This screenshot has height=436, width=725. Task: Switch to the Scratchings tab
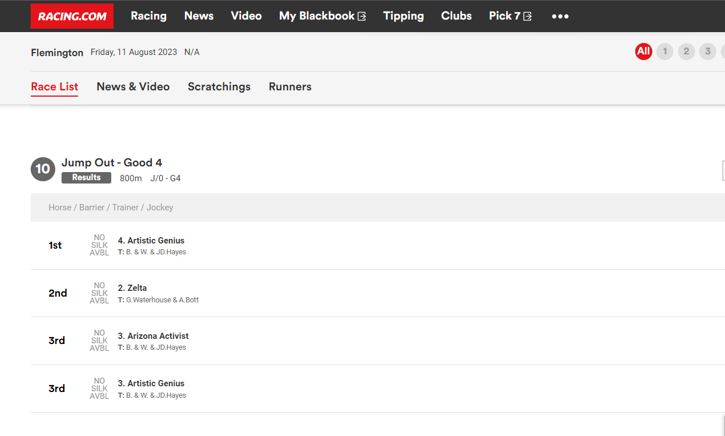[219, 87]
